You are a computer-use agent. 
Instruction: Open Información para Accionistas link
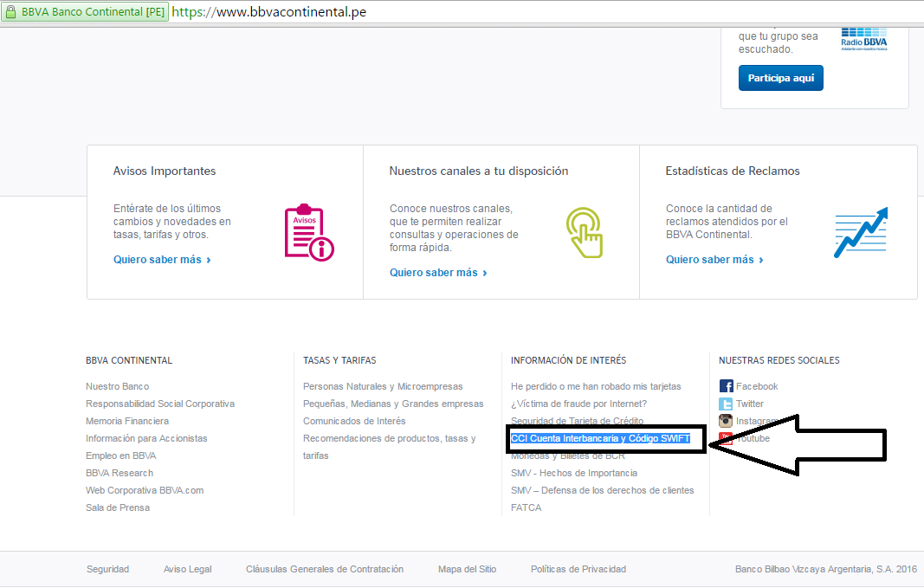tap(146, 438)
